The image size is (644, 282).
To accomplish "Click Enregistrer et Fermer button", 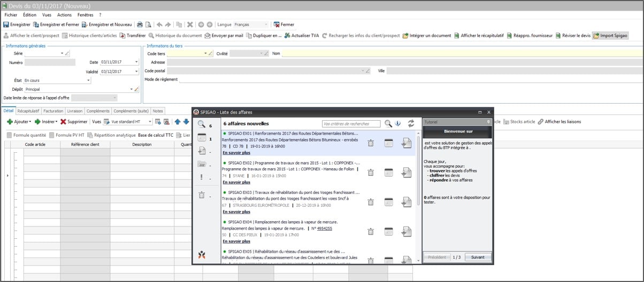I will [x=56, y=25].
